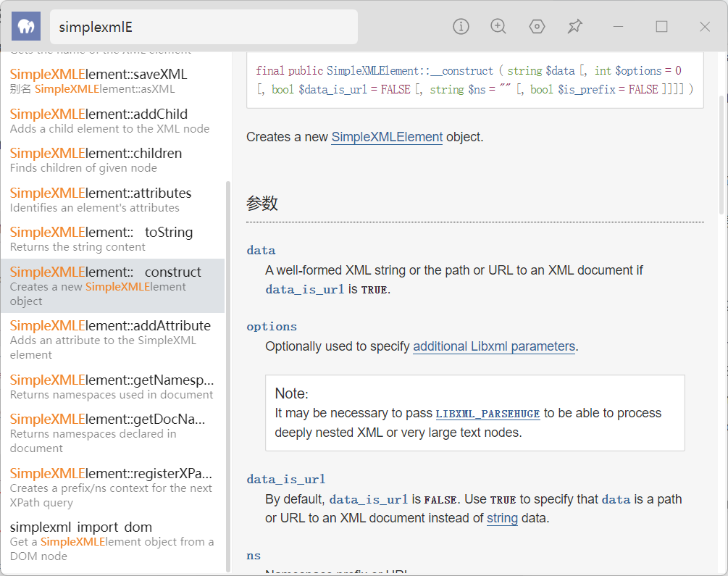Click the alias text SimpleXMLElement::asXML
The width and height of the screenshot is (728, 576).
pyautogui.click(x=104, y=88)
